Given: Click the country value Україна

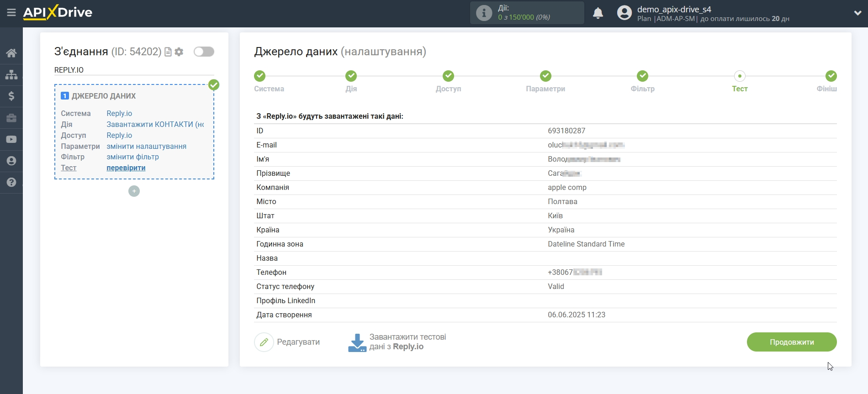Looking at the screenshot, I should [x=561, y=230].
